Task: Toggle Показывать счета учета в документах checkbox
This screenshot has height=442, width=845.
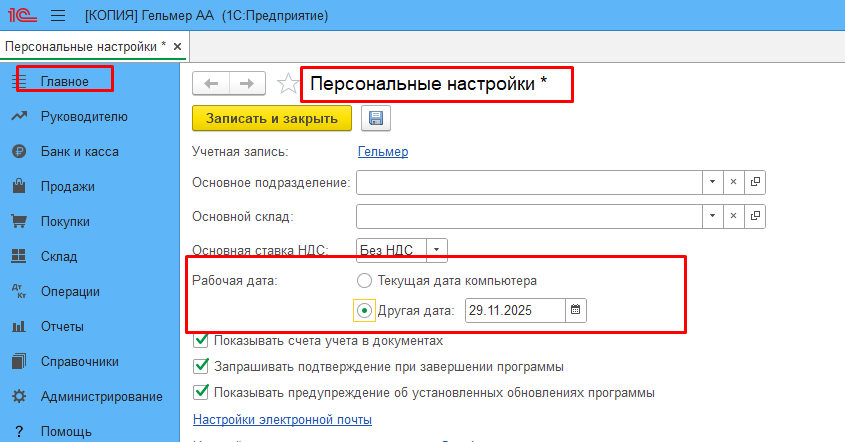Action: [201, 340]
